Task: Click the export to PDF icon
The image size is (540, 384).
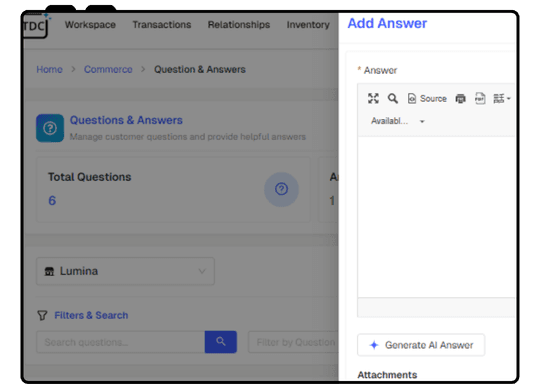Action: 480,98
